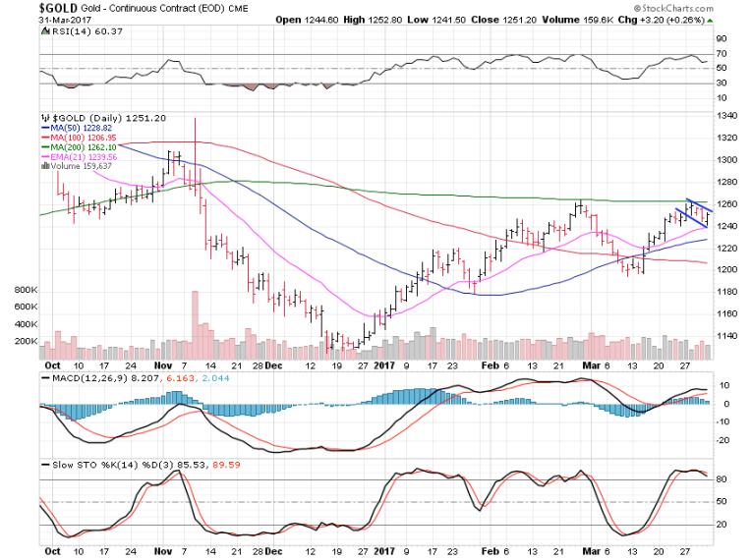The width and height of the screenshot is (752, 560).
Task: Click the Volume legend icon
Action: click(x=44, y=166)
